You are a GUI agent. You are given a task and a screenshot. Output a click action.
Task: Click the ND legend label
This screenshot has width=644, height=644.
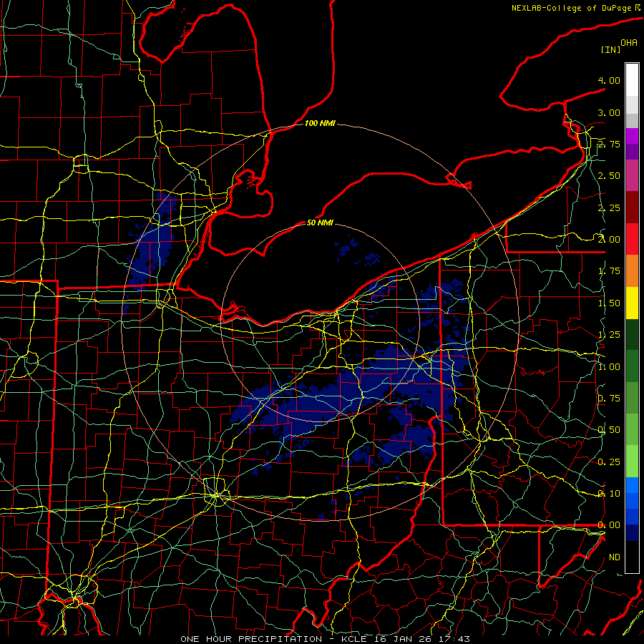coord(615,557)
